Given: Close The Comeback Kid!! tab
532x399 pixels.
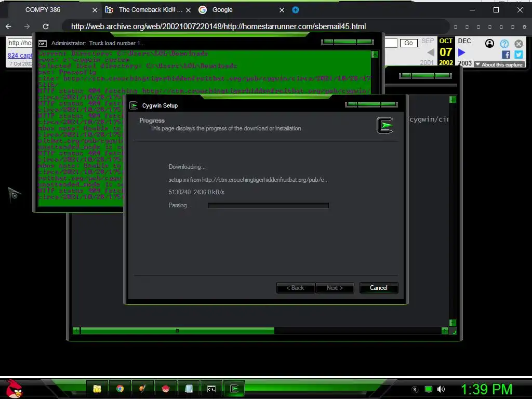Looking at the screenshot, I should pos(188,10).
